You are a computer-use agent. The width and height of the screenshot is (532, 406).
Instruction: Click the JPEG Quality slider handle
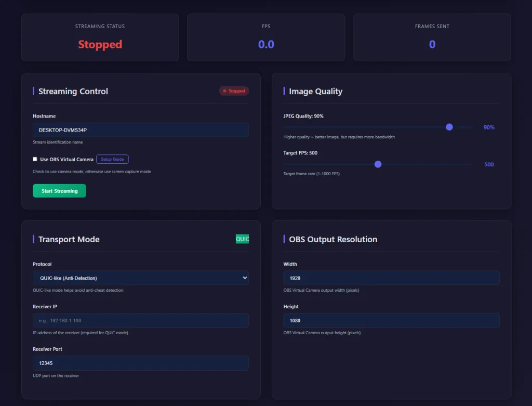(x=449, y=127)
